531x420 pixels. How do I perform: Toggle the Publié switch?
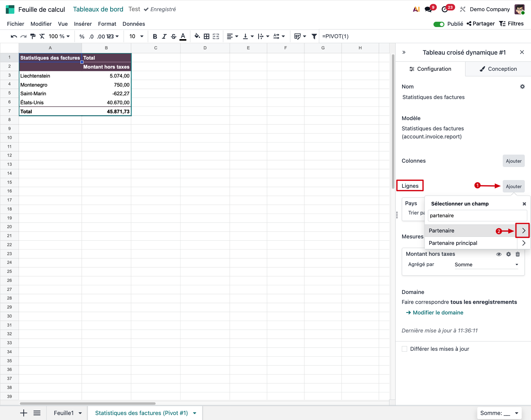click(x=439, y=24)
